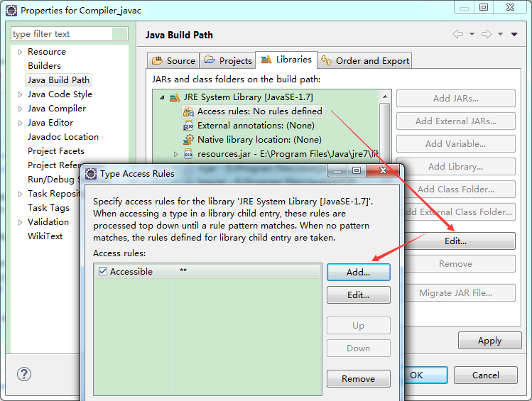Switch to the Source tab

(174, 60)
